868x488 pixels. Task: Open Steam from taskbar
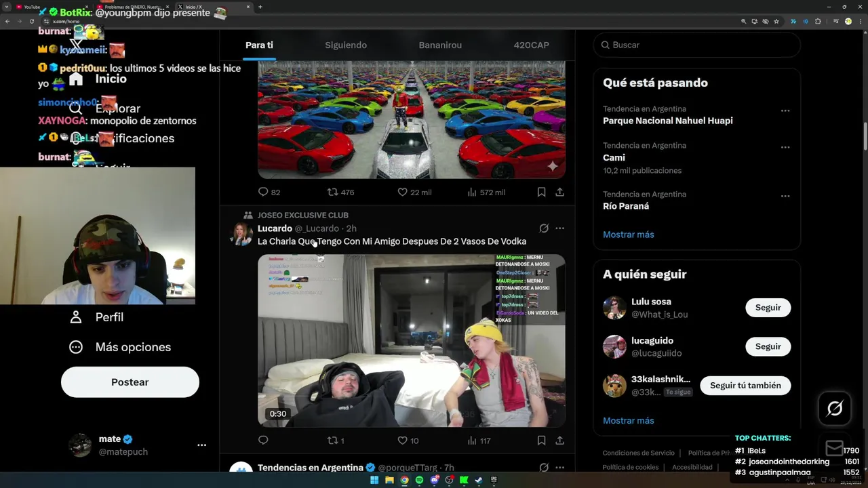pyautogui.click(x=479, y=481)
